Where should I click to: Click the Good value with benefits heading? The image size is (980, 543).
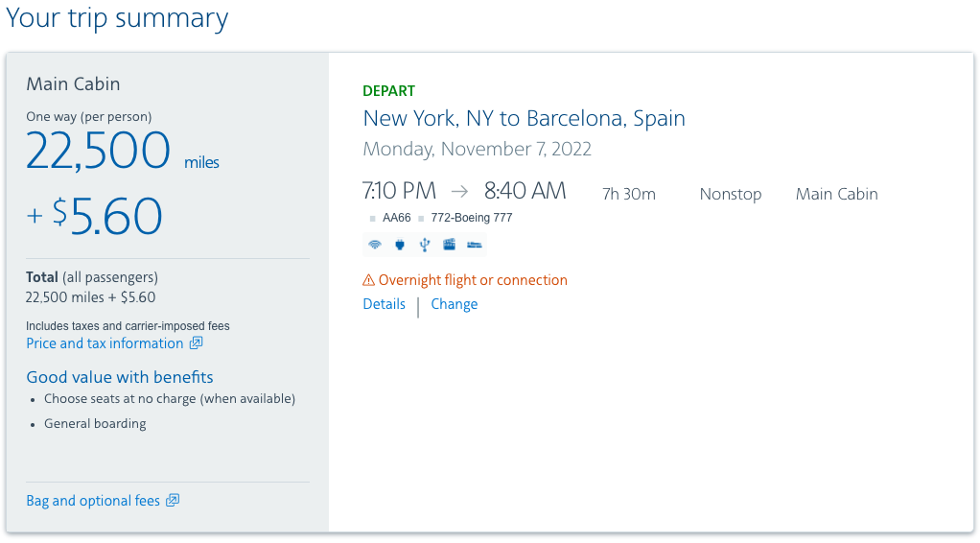click(120, 377)
